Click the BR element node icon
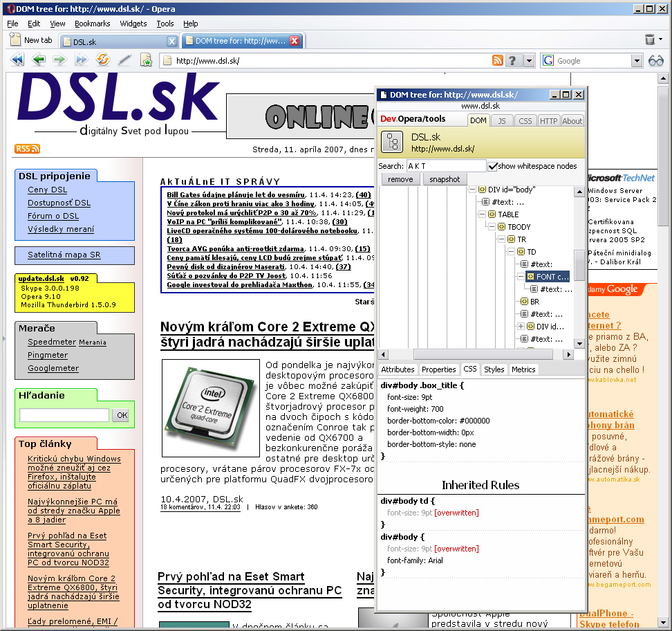 (524, 302)
